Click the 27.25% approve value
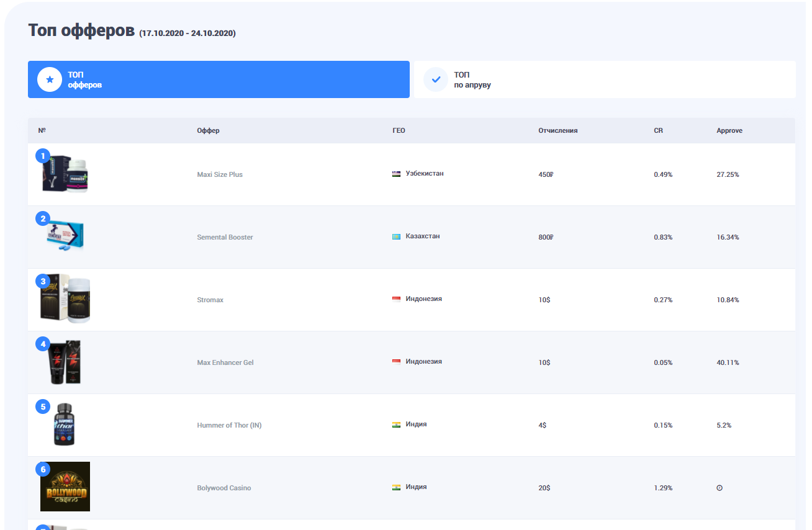 (728, 174)
